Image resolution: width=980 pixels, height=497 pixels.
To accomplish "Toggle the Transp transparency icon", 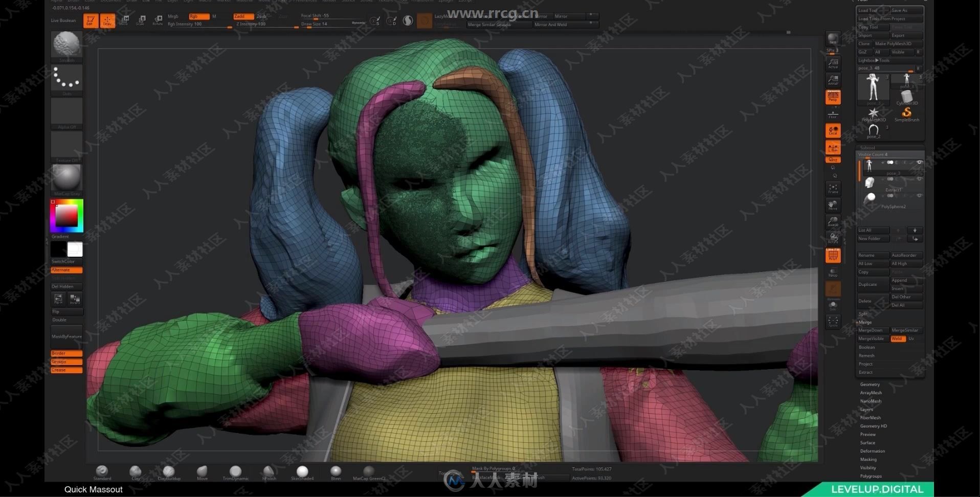I will (833, 272).
